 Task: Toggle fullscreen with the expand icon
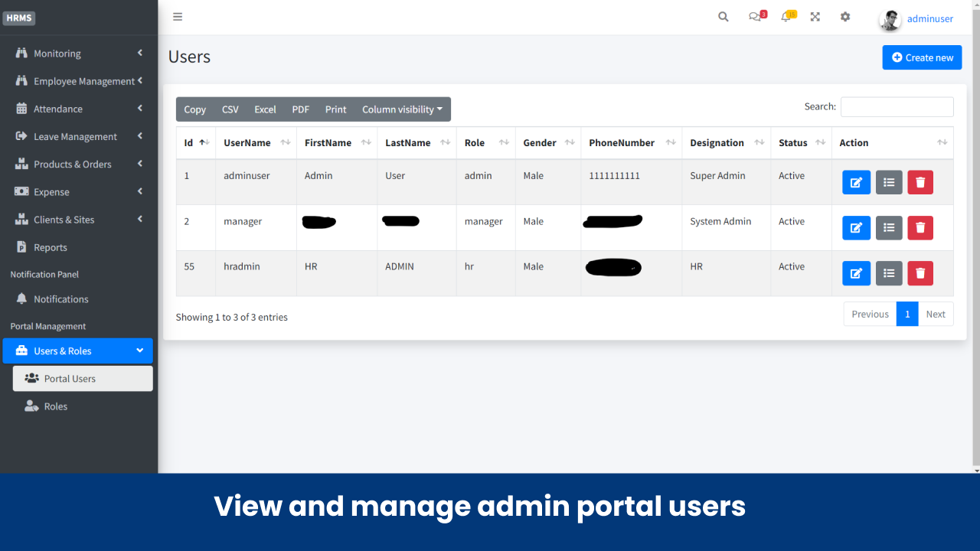(x=815, y=17)
